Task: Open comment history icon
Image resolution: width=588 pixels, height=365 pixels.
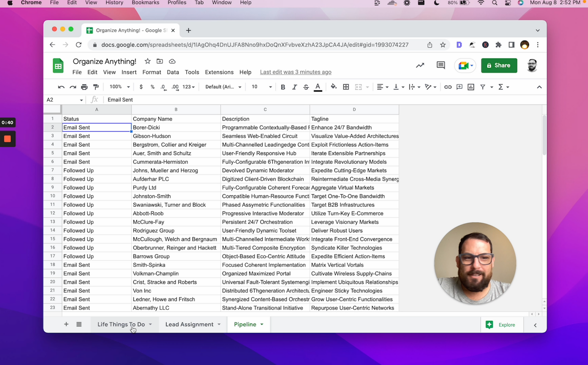Action: 440,65
